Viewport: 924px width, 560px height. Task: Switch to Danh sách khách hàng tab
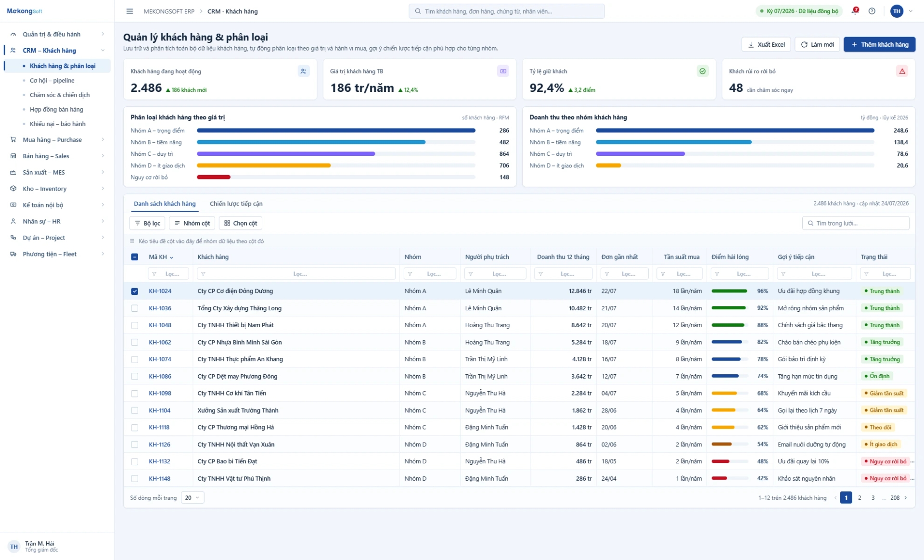165,204
